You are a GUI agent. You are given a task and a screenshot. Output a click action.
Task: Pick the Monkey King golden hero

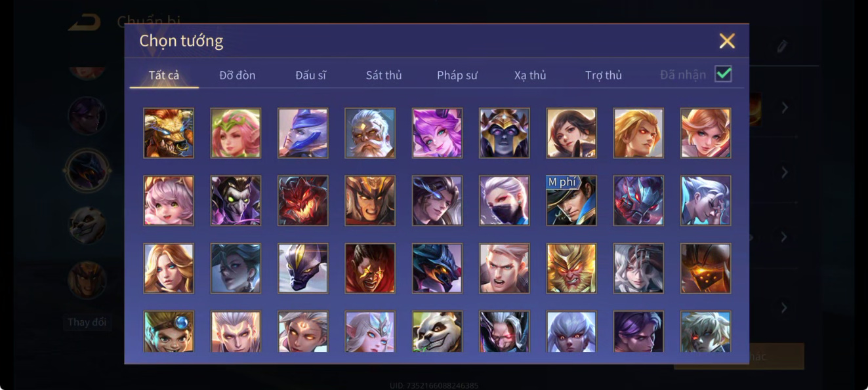(x=571, y=268)
